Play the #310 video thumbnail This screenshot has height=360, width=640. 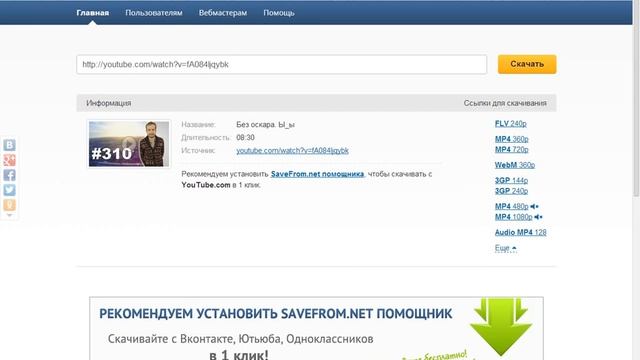(x=129, y=144)
